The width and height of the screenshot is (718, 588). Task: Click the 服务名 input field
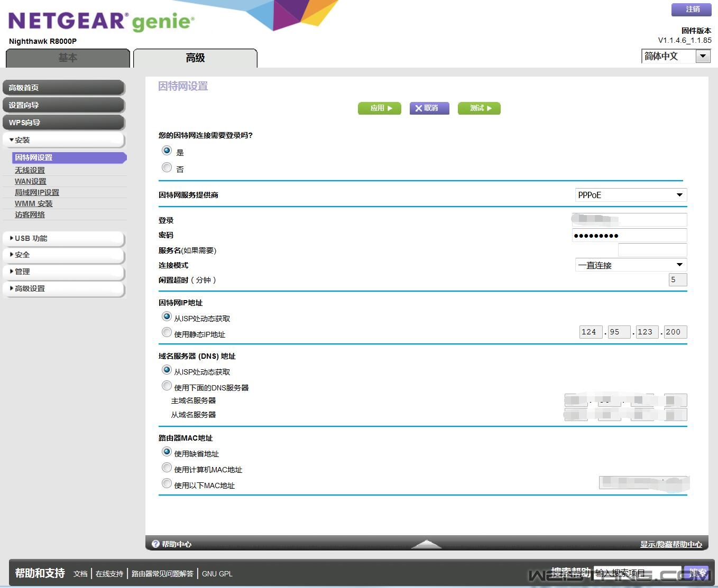click(x=652, y=250)
